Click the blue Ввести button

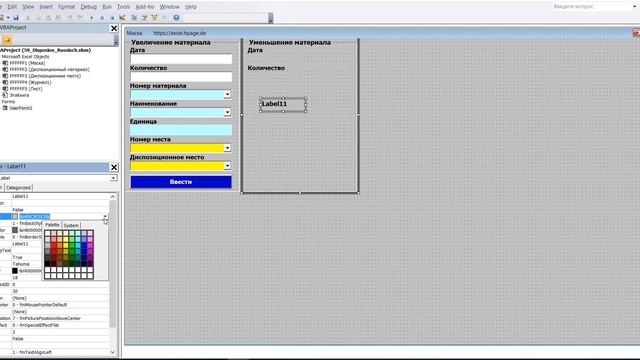(181, 182)
